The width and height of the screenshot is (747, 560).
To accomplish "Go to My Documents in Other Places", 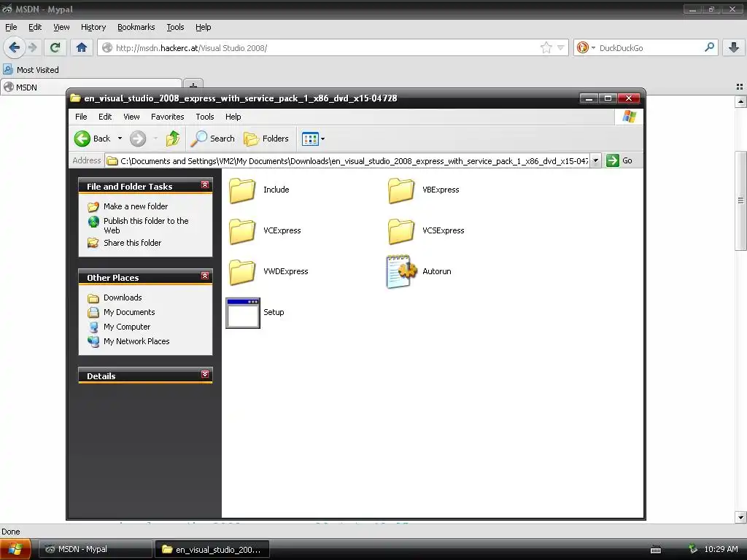I will 129,312.
